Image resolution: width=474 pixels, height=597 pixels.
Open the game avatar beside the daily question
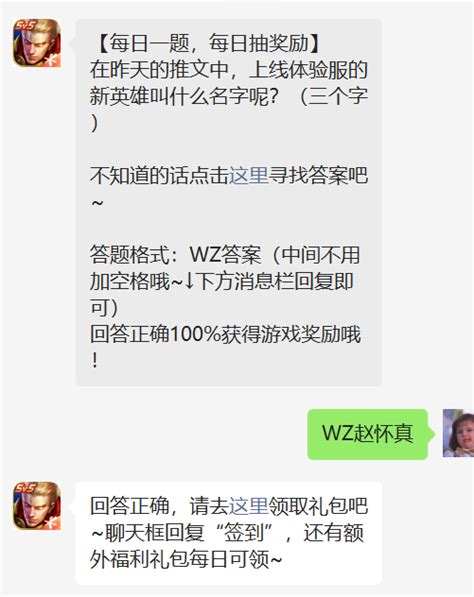(x=37, y=43)
